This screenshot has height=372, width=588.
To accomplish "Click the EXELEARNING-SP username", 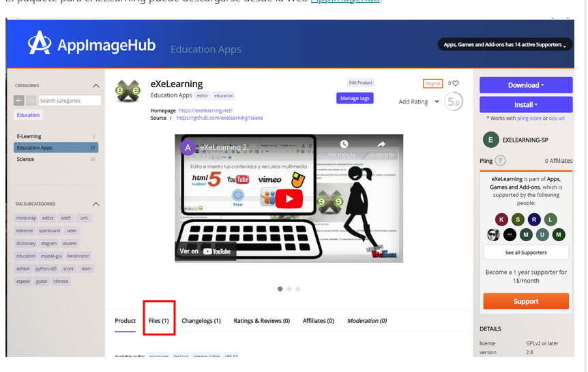I will (x=525, y=140).
